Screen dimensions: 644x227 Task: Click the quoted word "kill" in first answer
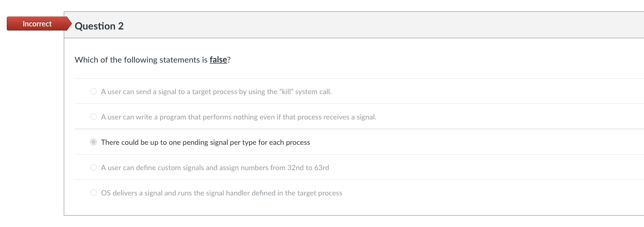tap(287, 92)
